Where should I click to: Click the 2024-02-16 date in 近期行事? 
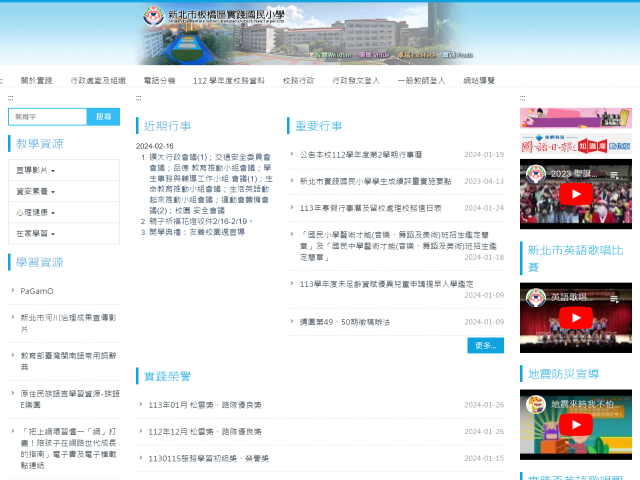point(155,146)
